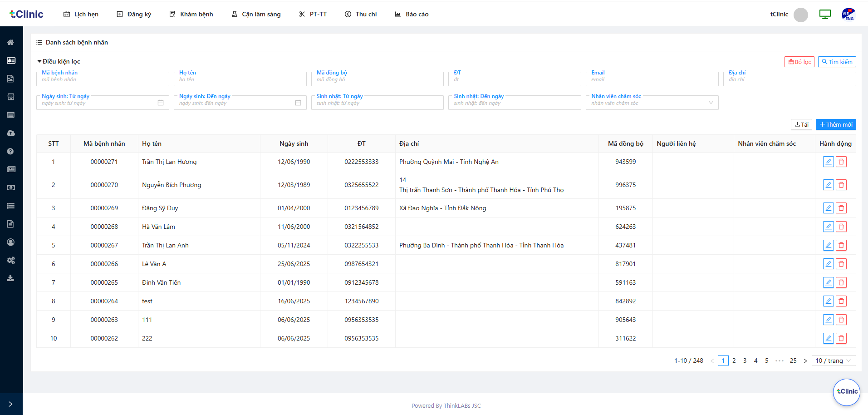
Task: Collapse the Điều kiện lọc filter section
Action: (x=59, y=61)
